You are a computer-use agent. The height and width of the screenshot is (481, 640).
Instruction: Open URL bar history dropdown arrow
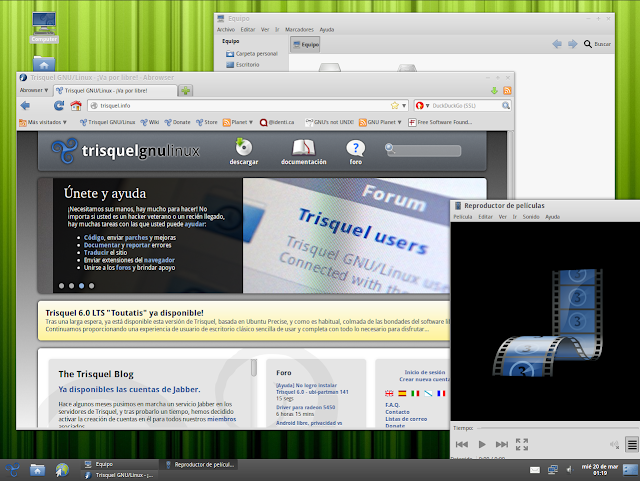point(404,106)
